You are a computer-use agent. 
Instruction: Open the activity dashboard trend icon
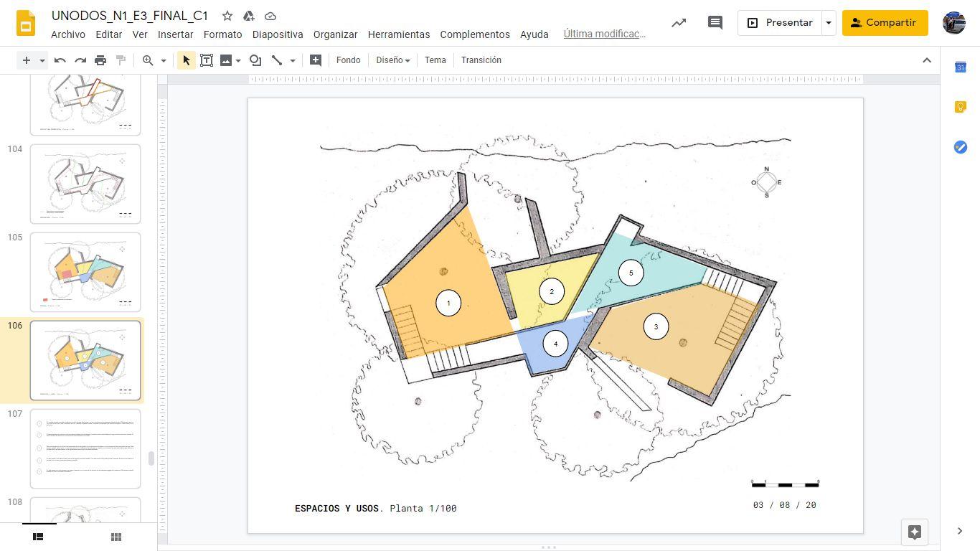678,23
